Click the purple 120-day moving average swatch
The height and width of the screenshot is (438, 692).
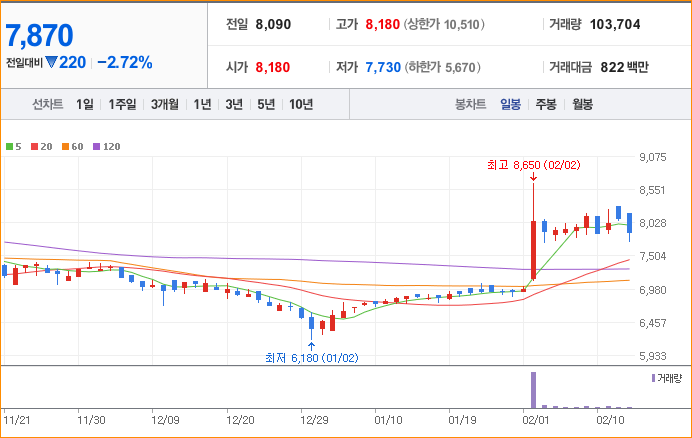tap(97, 147)
